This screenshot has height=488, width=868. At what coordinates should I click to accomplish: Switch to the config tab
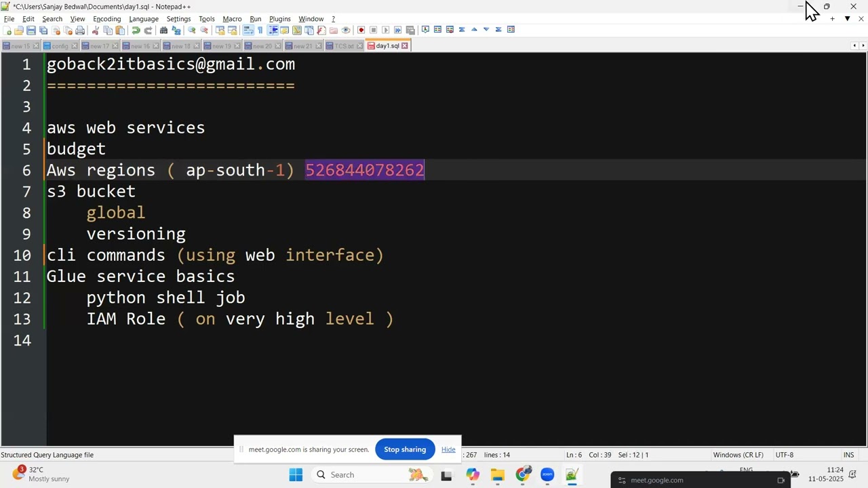(x=60, y=46)
